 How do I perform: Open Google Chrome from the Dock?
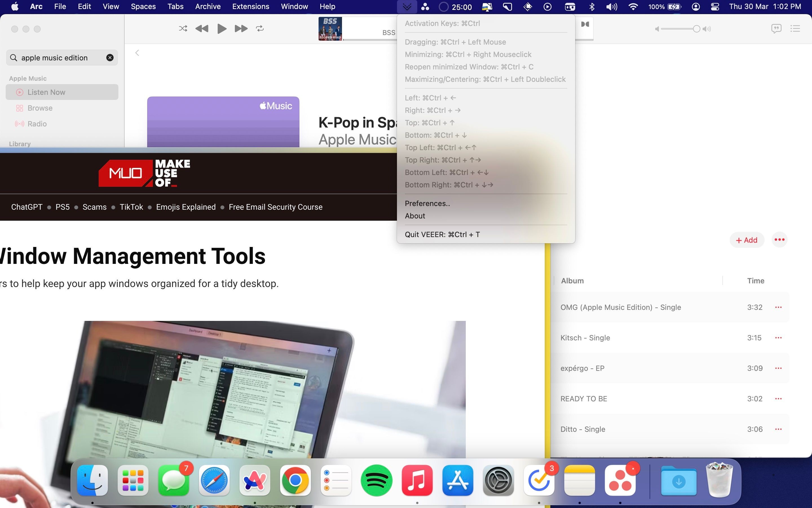(x=295, y=480)
